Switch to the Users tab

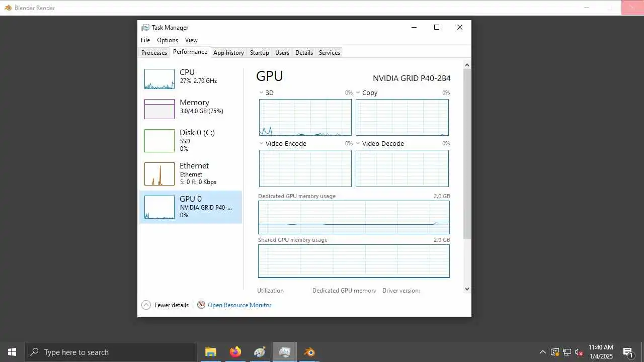tap(282, 53)
